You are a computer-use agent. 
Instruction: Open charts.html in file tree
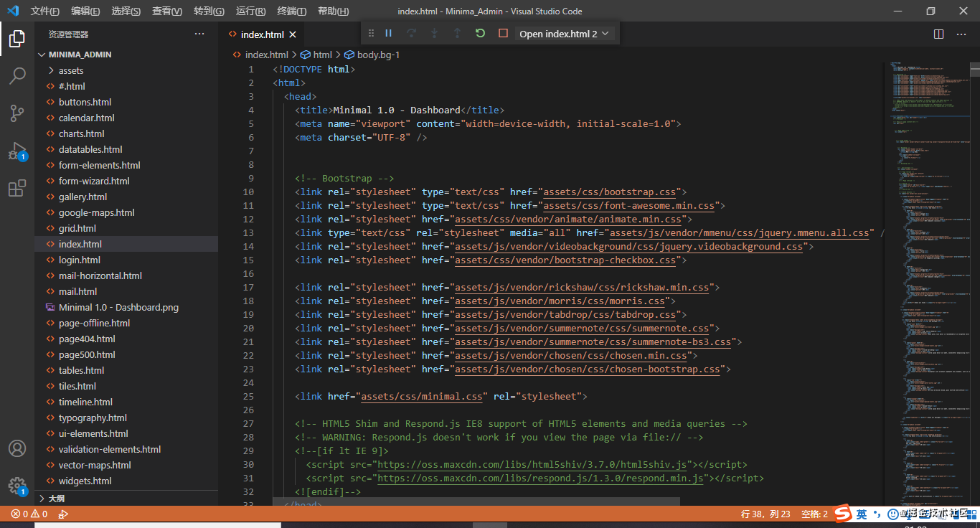[81, 133]
